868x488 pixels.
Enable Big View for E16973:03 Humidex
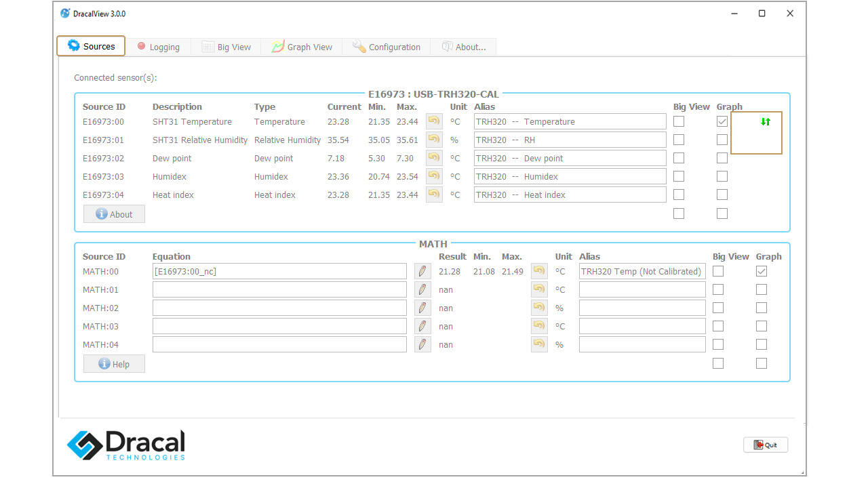(x=679, y=176)
